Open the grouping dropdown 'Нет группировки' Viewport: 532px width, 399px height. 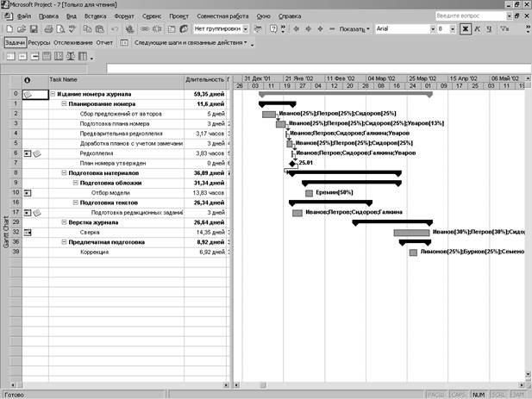click(x=245, y=29)
